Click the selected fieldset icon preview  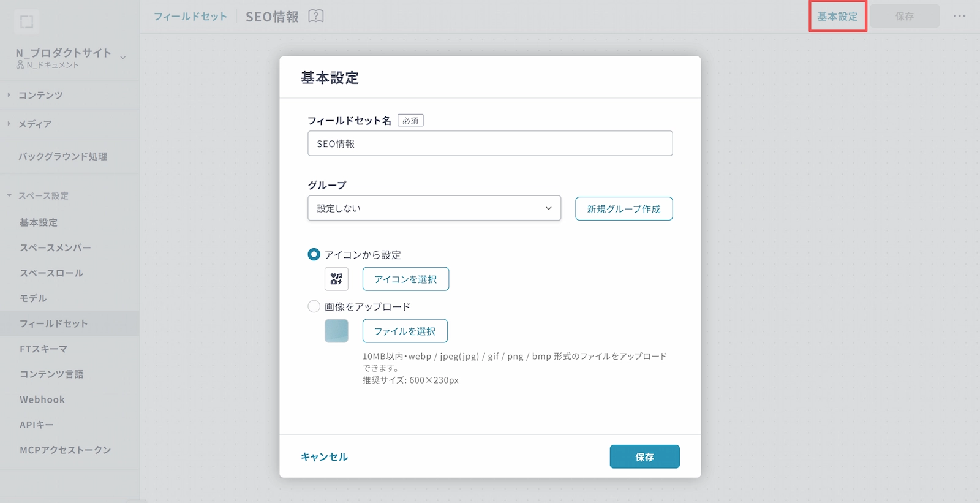click(x=336, y=279)
